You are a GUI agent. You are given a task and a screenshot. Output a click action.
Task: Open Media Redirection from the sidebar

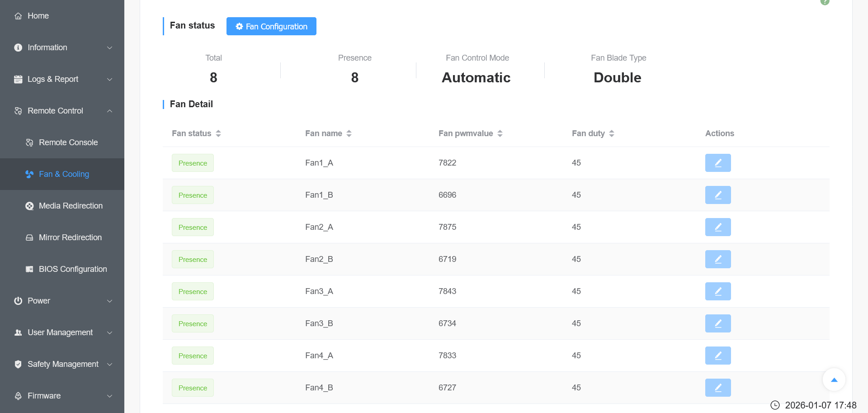click(x=71, y=206)
